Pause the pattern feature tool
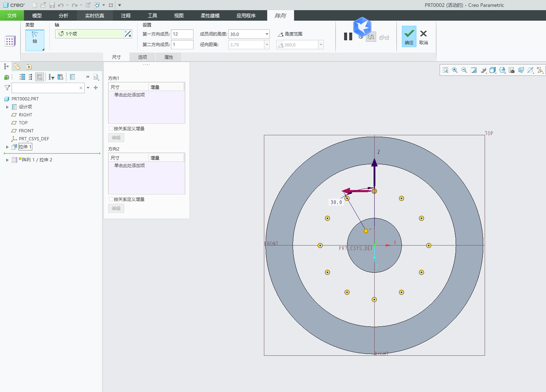This screenshot has width=546, height=392. (348, 37)
